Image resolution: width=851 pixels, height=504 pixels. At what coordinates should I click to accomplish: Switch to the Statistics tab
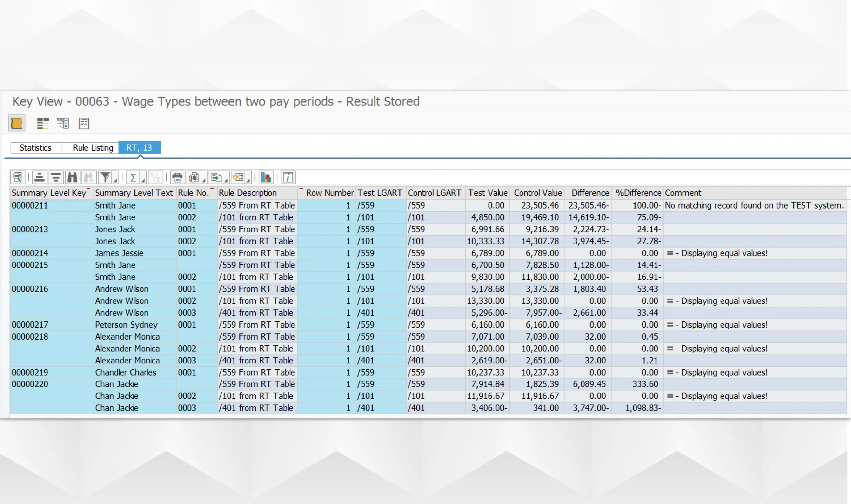click(x=36, y=148)
